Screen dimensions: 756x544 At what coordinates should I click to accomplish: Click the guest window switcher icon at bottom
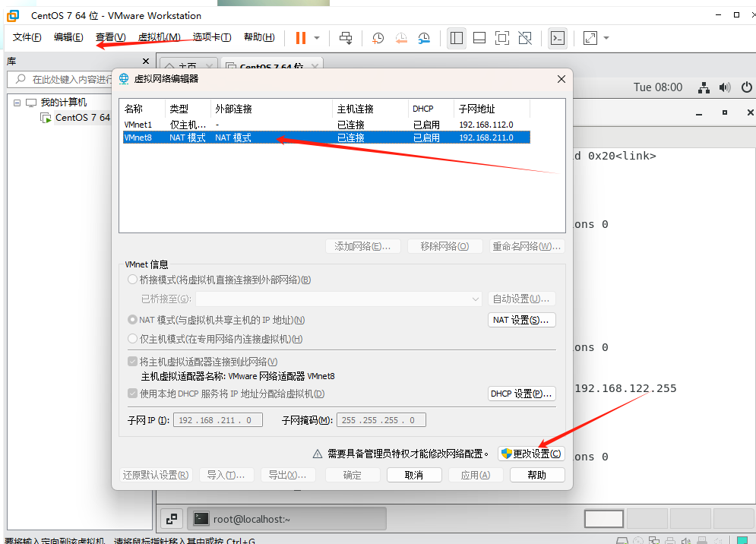point(172,519)
